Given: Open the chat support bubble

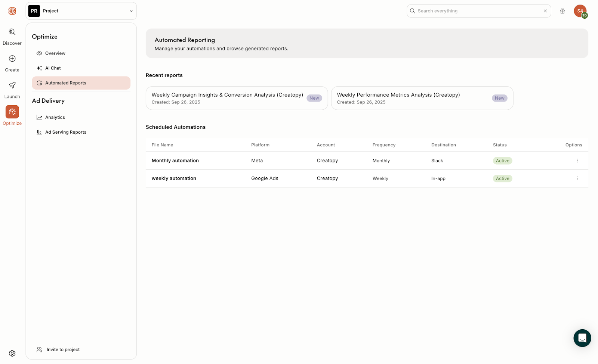Looking at the screenshot, I should 582,338.
